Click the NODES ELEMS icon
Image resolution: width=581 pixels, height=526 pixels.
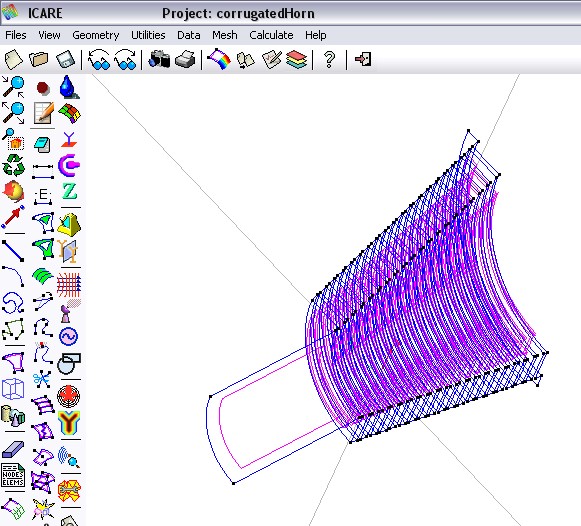click(x=13, y=475)
